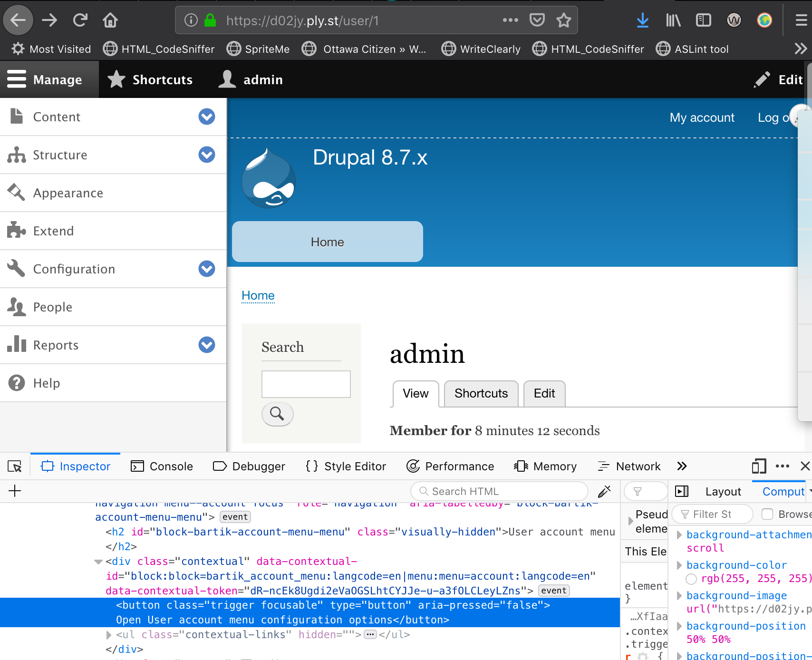Open the My account link
The height and width of the screenshot is (660, 812).
point(702,117)
